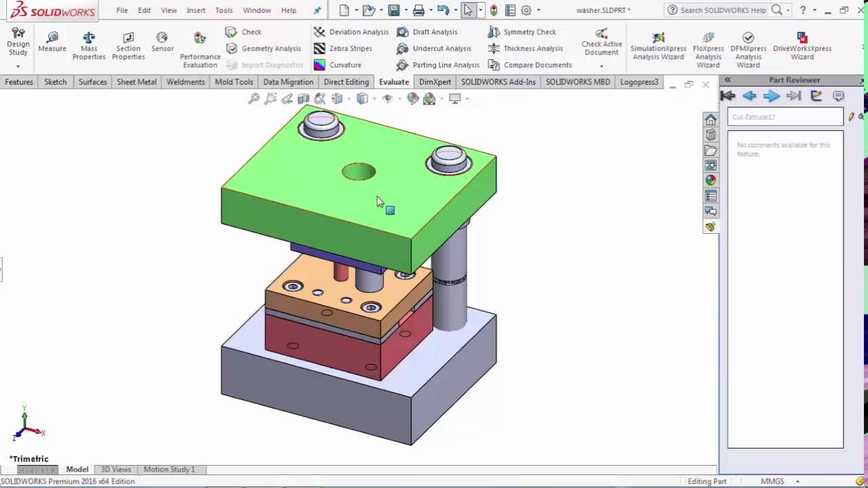Toggle Curvature display
This screenshot has height=488, width=868.
pos(337,64)
